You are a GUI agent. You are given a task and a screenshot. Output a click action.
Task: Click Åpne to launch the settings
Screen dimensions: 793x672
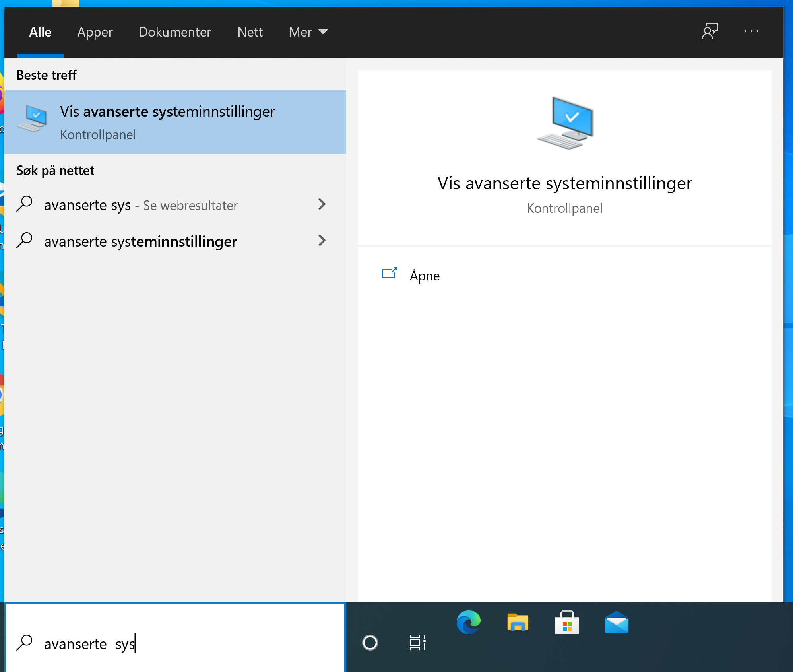424,276
